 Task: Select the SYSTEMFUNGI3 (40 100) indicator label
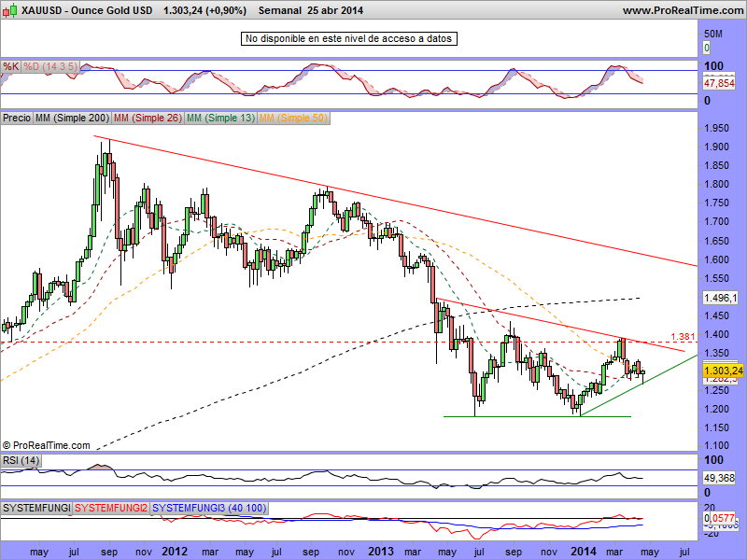coord(209,508)
